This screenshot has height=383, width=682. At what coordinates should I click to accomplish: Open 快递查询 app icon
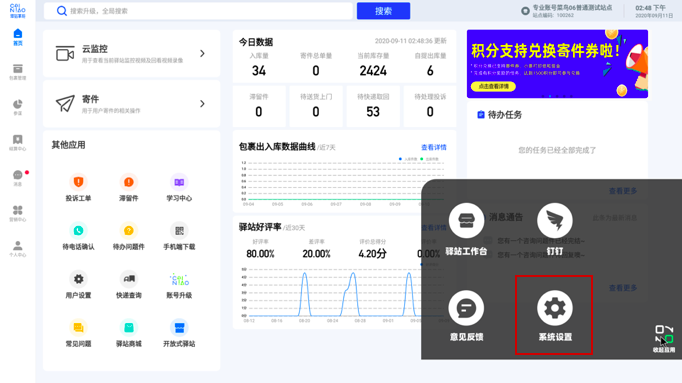coord(129,279)
